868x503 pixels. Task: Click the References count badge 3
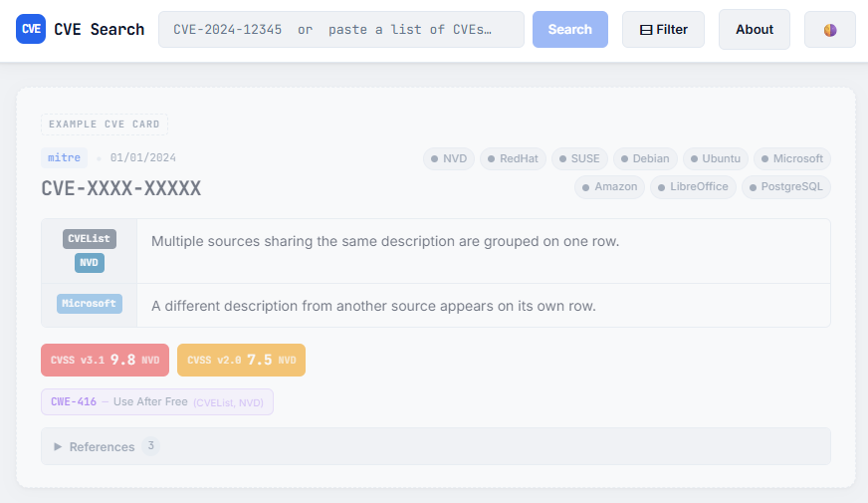pos(150,446)
